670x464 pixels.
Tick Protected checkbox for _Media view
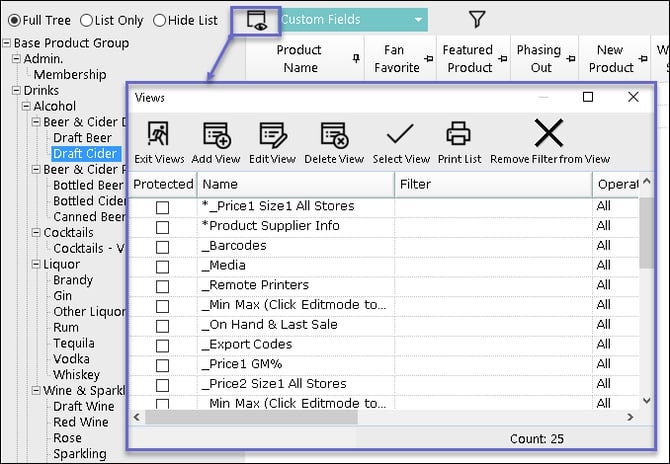pyautogui.click(x=162, y=266)
